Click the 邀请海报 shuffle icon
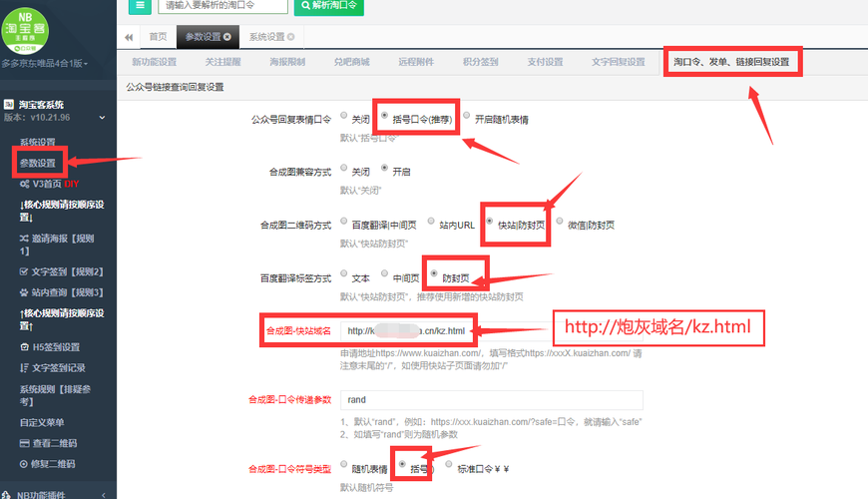 pyautogui.click(x=24, y=239)
